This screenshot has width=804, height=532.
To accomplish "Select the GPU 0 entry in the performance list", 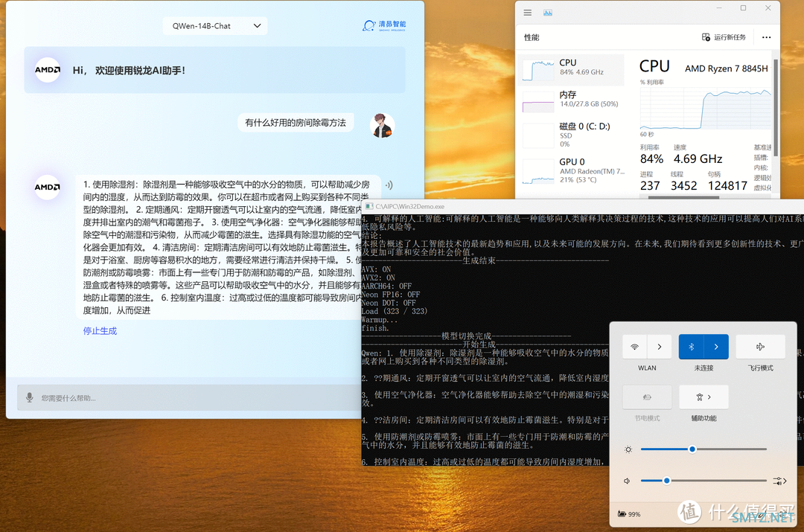I will 572,170.
